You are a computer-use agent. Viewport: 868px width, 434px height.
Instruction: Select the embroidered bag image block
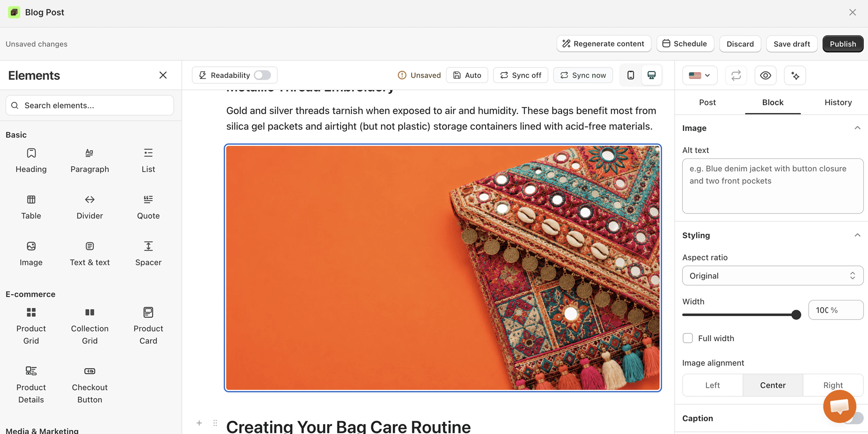(443, 268)
